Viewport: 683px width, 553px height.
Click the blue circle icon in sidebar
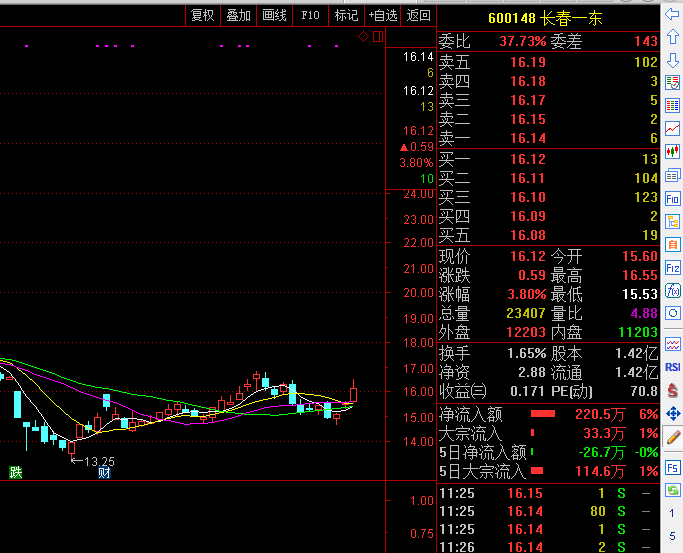pyautogui.click(x=673, y=313)
